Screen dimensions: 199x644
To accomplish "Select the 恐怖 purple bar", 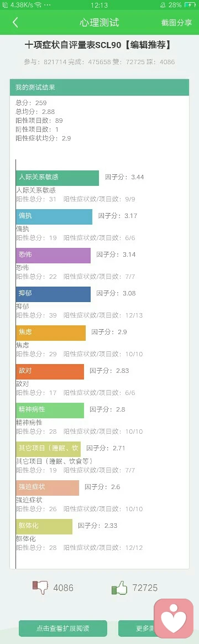I will click(x=53, y=256).
